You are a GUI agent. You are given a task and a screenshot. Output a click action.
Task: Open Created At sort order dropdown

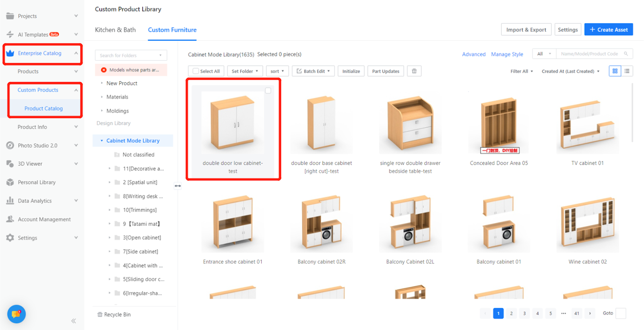tap(570, 71)
